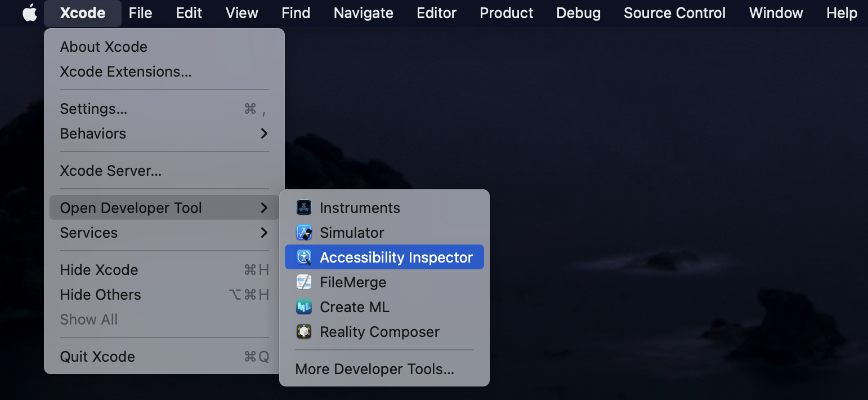
Task: Open Xcode Settings
Action: (x=93, y=108)
